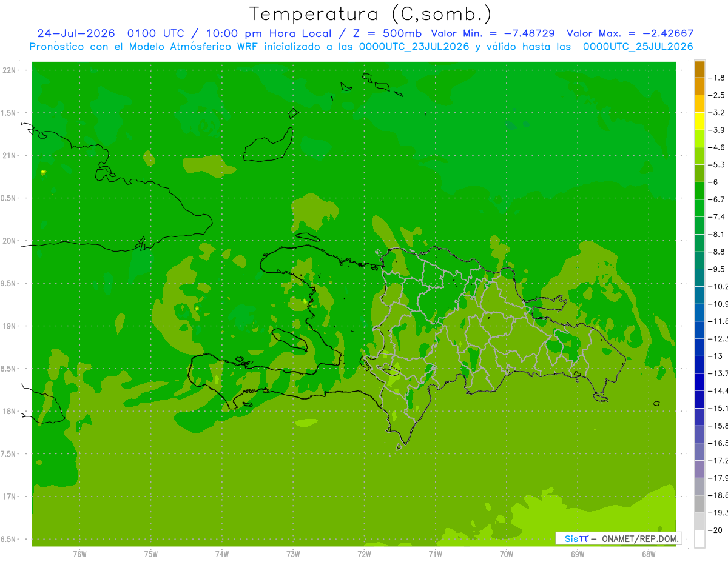Click the "21N" latitude axis label

click(9, 156)
